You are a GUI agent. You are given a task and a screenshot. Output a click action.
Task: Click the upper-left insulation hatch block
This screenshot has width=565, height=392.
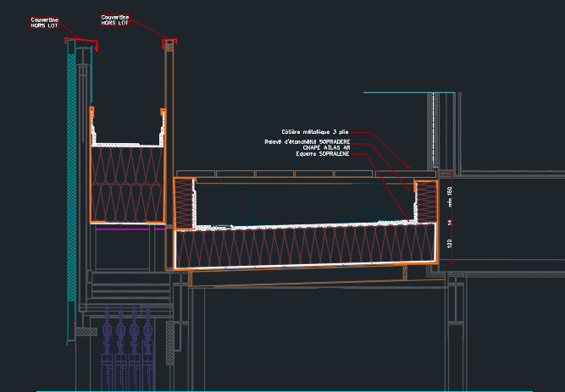click(x=128, y=183)
